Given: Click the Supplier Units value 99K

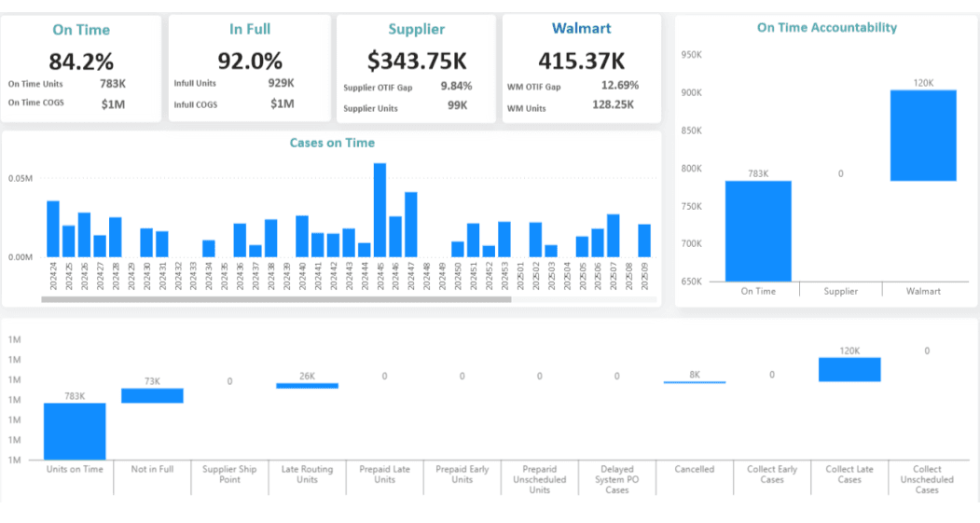Looking at the screenshot, I should [x=458, y=105].
